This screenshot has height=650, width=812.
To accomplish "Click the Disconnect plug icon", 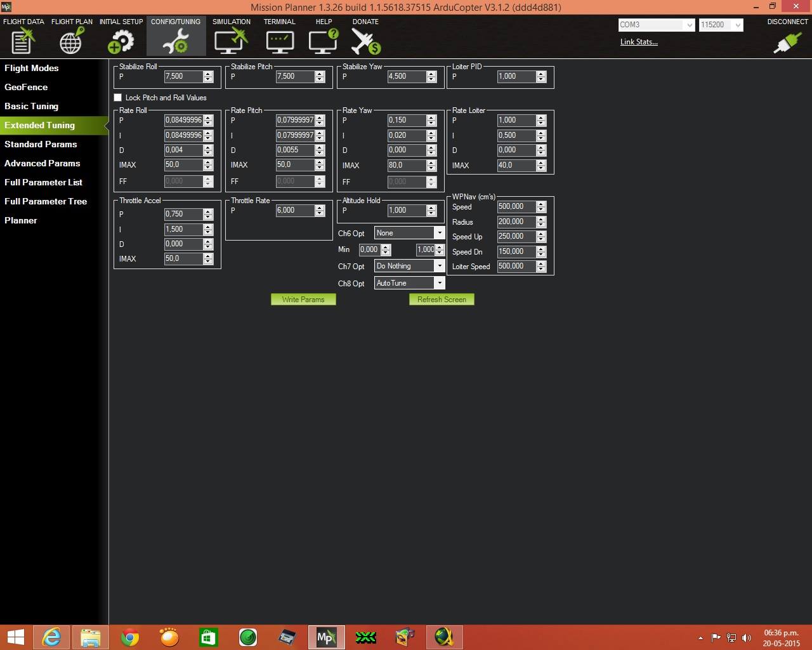I will [x=787, y=42].
